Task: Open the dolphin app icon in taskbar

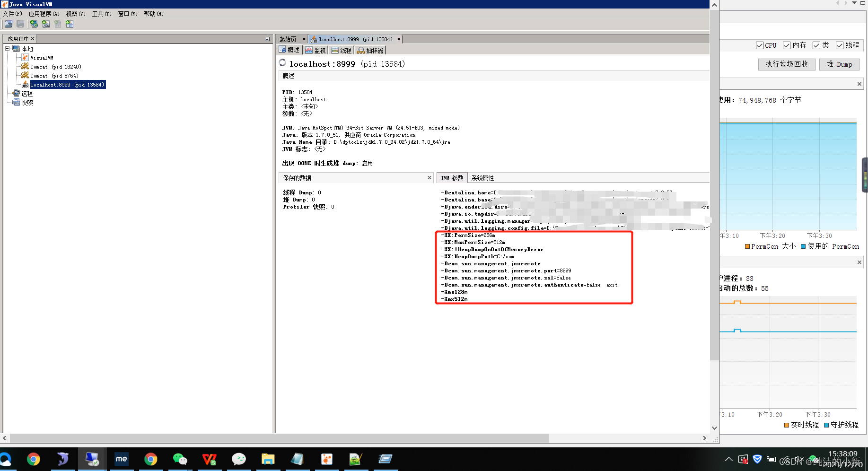Action: pyautogui.click(x=63, y=459)
